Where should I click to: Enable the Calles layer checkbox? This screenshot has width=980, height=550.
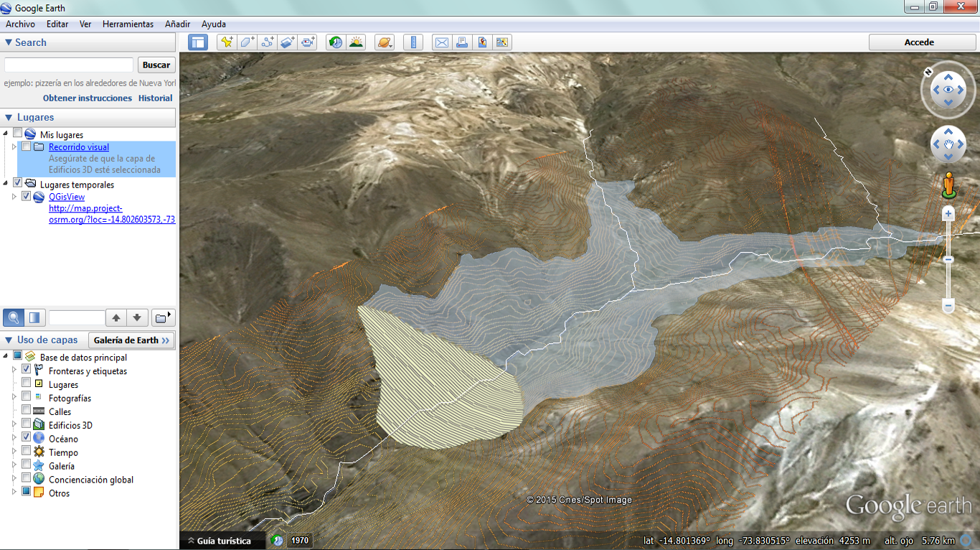(27, 410)
